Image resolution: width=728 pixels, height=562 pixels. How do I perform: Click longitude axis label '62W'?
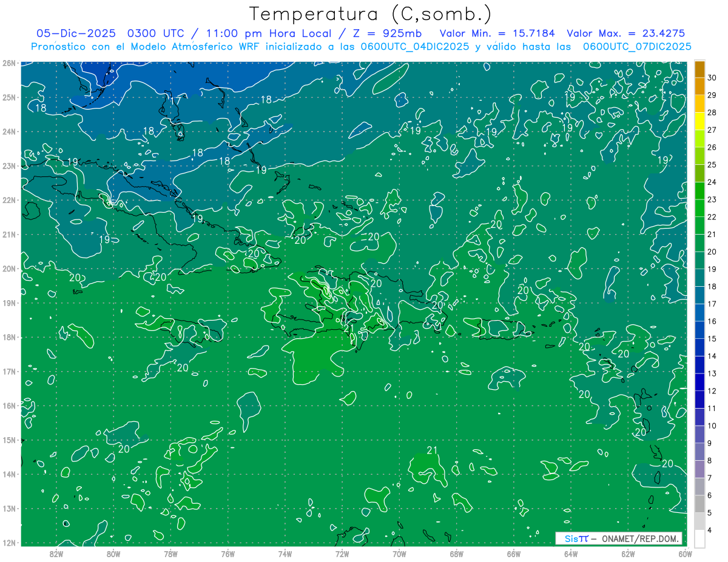pyautogui.click(x=628, y=554)
